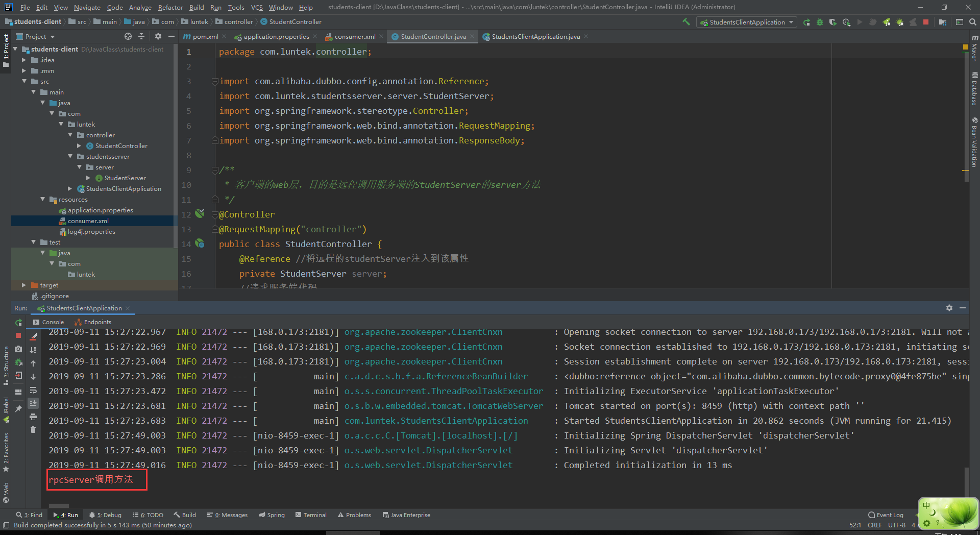Start debugging with the green bug icon
Screen dimensions: 980x535
[x=820, y=22]
